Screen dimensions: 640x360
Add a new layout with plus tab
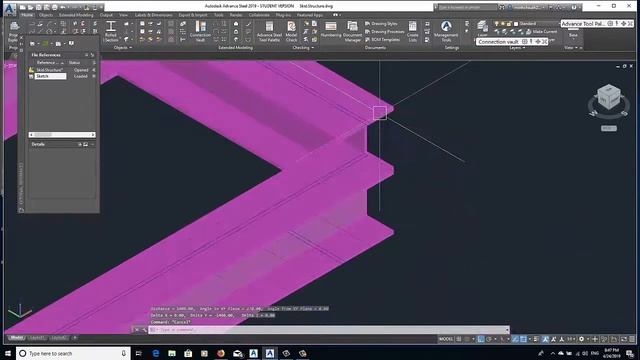pos(75,338)
